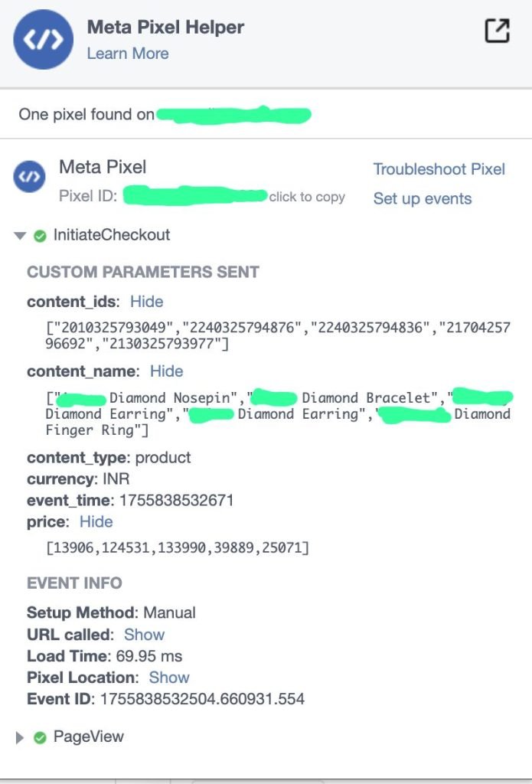
Task: Click the price array values
Action: [x=178, y=548]
